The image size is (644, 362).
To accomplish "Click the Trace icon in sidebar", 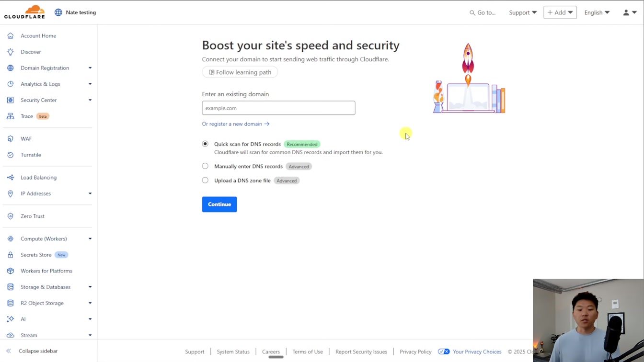I will pos(10,116).
